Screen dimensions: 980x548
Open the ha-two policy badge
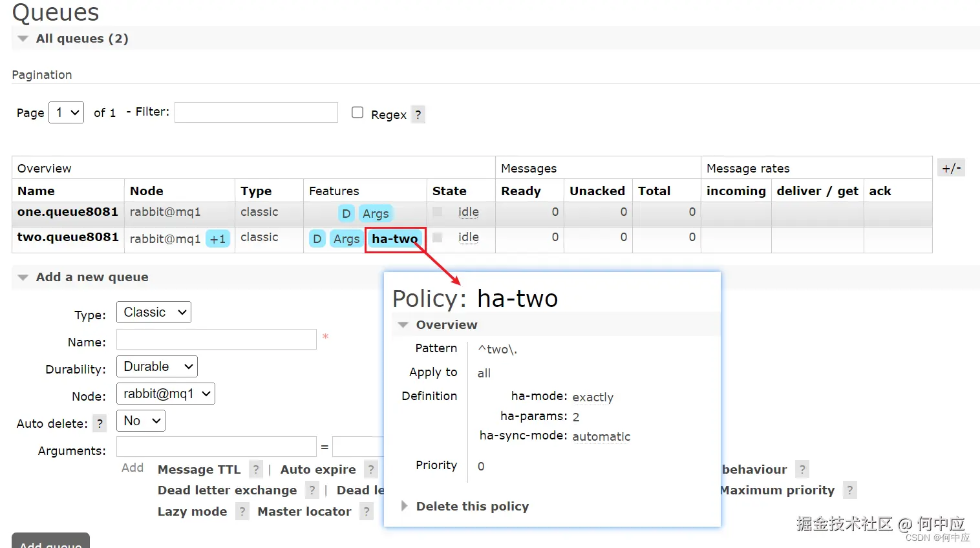(395, 238)
